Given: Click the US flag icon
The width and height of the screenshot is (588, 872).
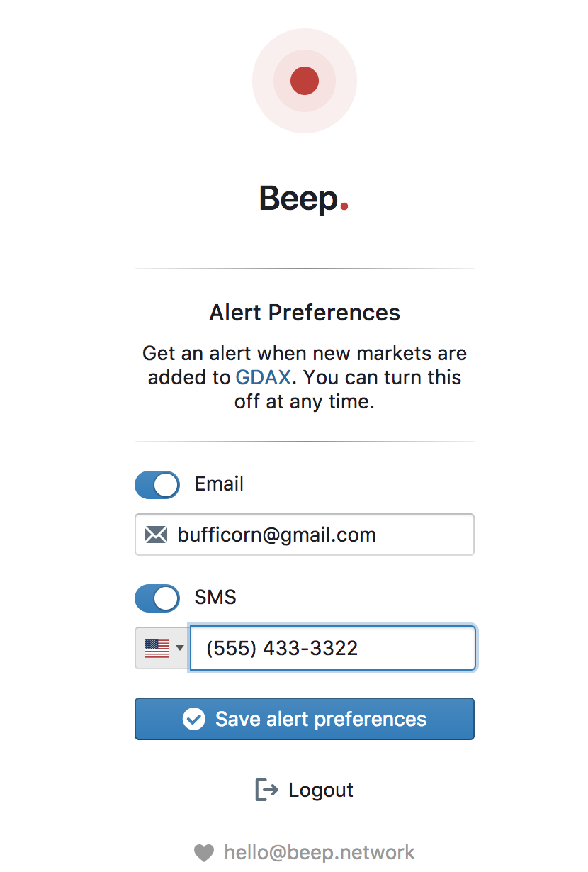Looking at the screenshot, I should pos(157,647).
